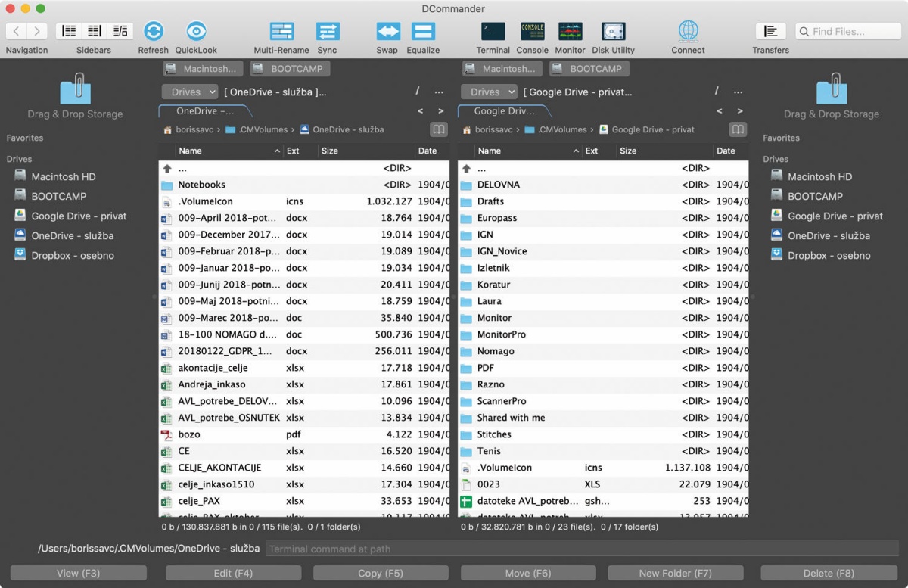Go to parent directory in right panel
This screenshot has width=908, height=588.
tap(603, 168)
